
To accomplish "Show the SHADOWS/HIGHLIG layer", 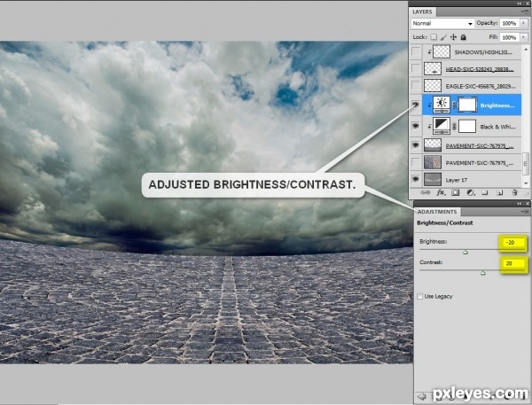I will [415, 52].
